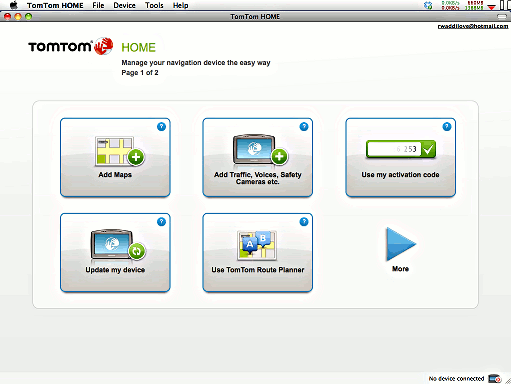Click the globe sync menu bar icon
This screenshot has width=511, height=384.
pyautogui.click(x=428, y=5)
